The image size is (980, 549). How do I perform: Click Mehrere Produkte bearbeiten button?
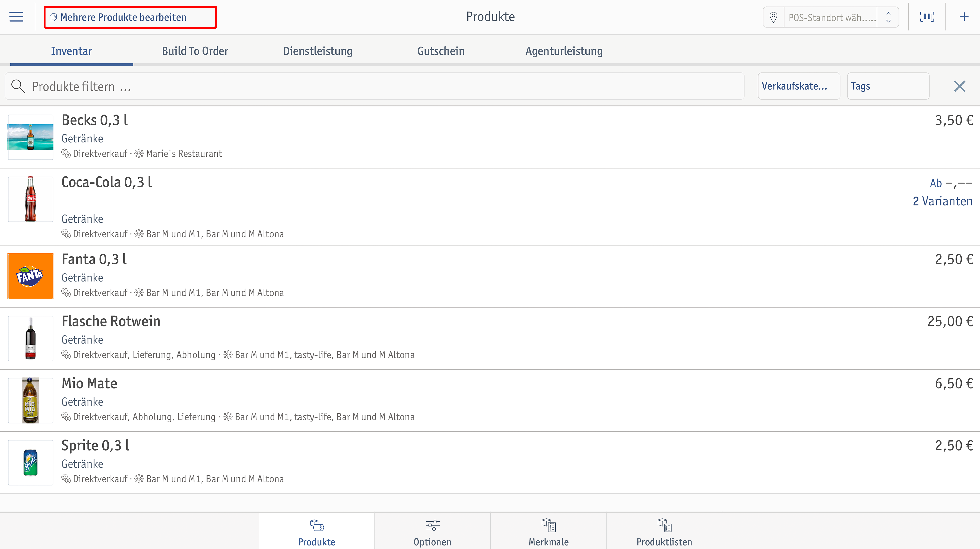pyautogui.click(x=130, y=17)
